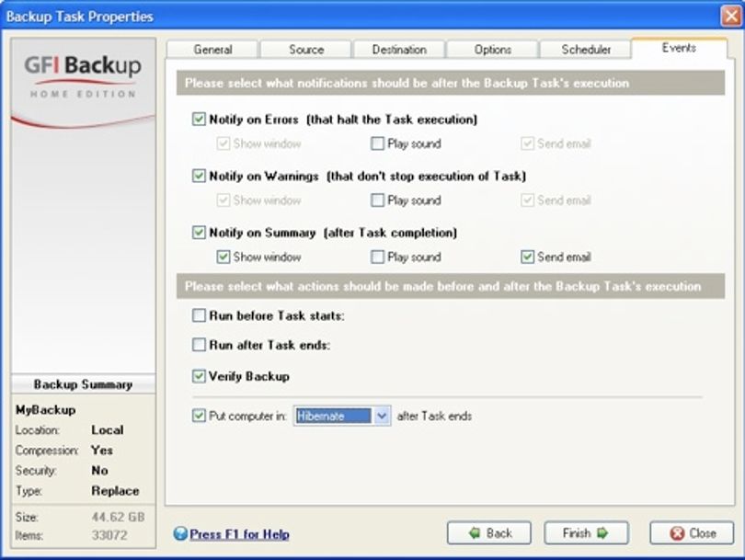
Task: Open the Destination tab
Action: pos(399,50)
